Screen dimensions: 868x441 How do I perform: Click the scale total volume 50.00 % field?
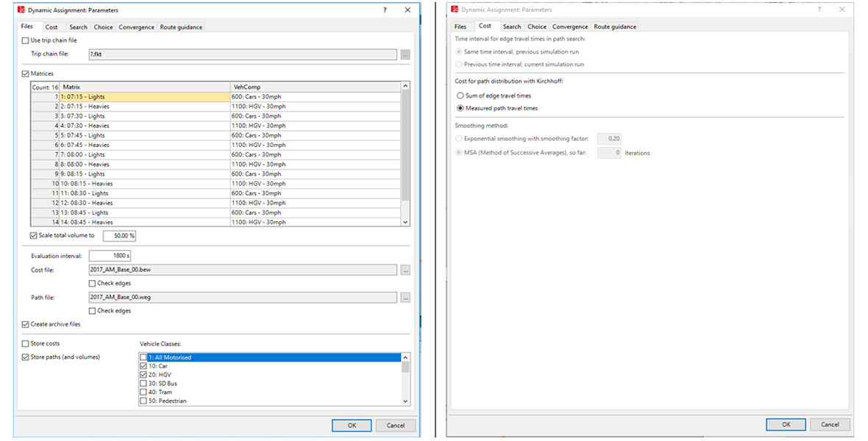click(x=119, y=236)
